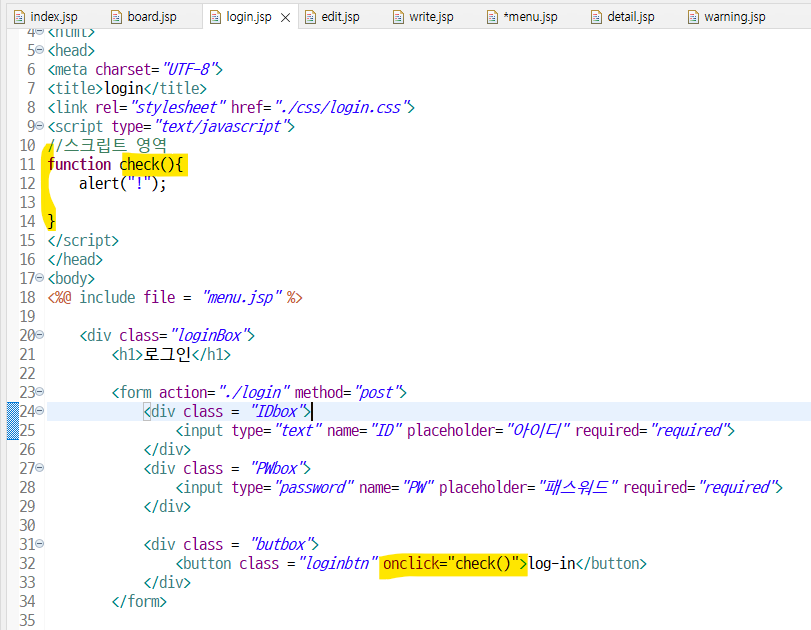Click the board.jsp file icon
811x630 pixels.
point(116,18)
